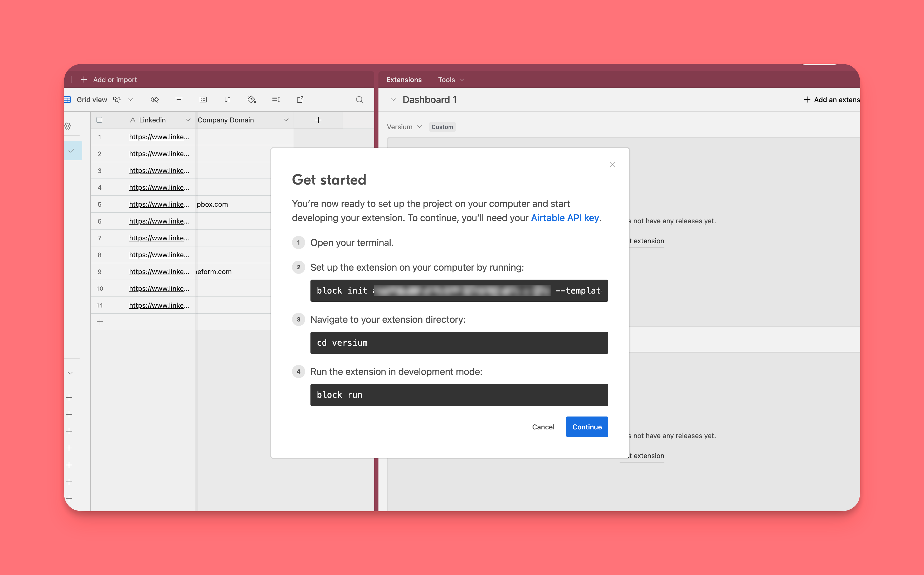Screen dimensions: 924x575
Task: Click the add field plus column
Action: (x=318, y=120)
